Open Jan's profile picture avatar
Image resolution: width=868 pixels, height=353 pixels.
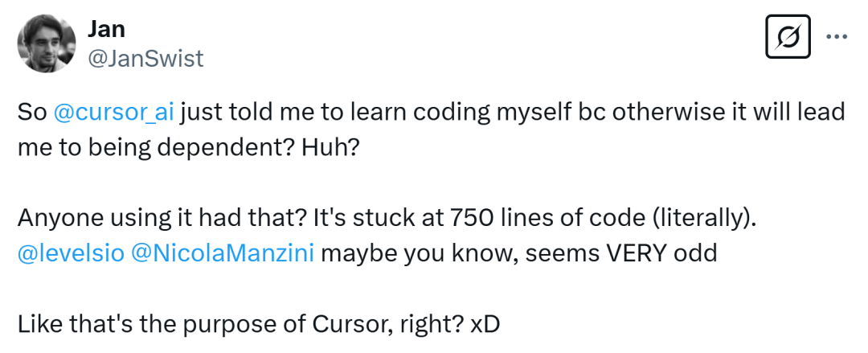pyautogui.click(x=47, y=43)
